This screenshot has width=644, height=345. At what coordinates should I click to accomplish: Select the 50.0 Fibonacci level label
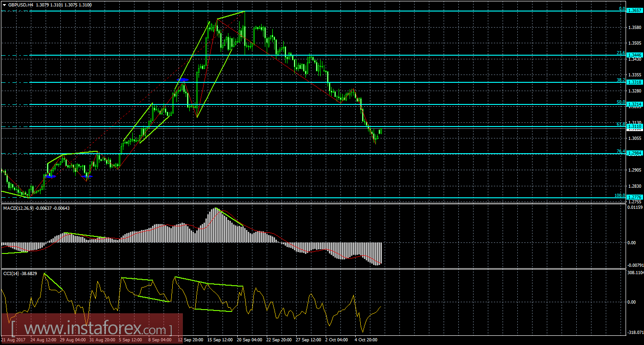click(620, 101)
